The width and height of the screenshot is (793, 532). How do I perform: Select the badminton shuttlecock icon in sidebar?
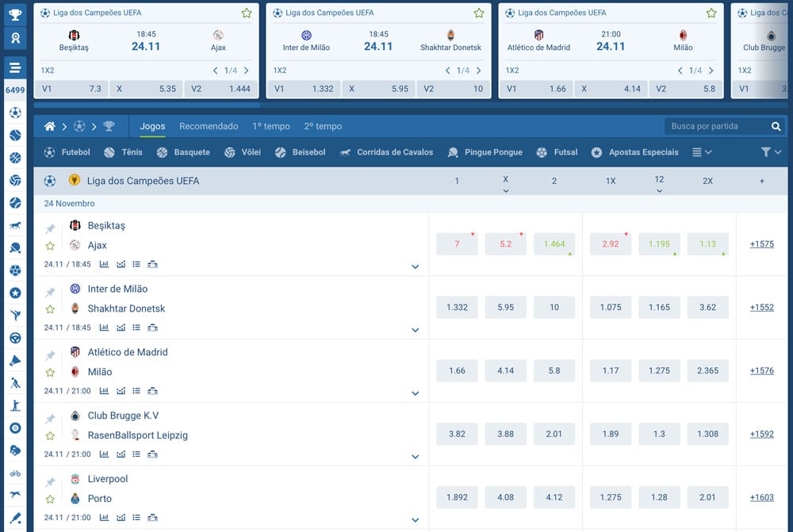tap(15, 361)
